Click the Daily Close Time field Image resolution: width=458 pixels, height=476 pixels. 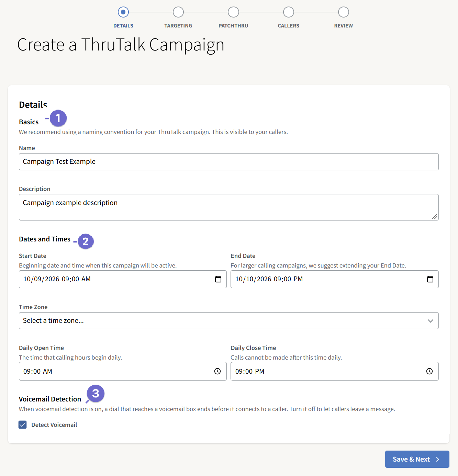[335, 371]
